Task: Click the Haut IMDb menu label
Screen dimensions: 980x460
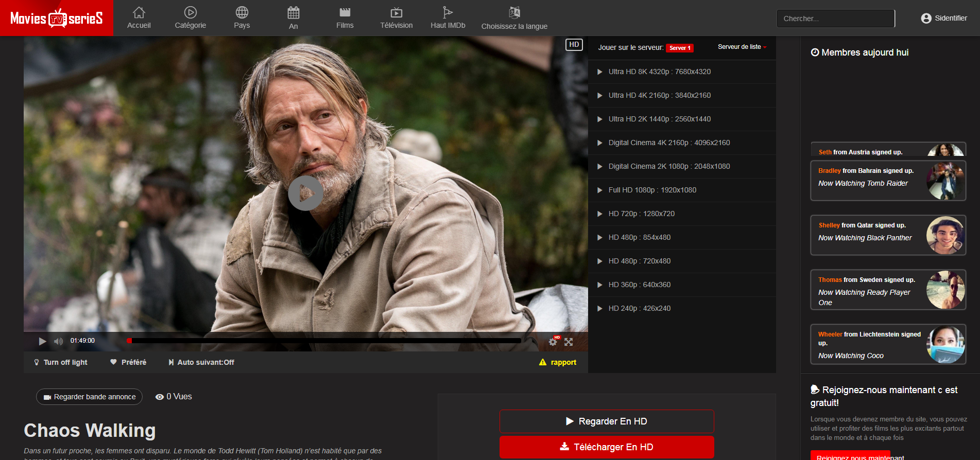Action: tap(448, 25)
